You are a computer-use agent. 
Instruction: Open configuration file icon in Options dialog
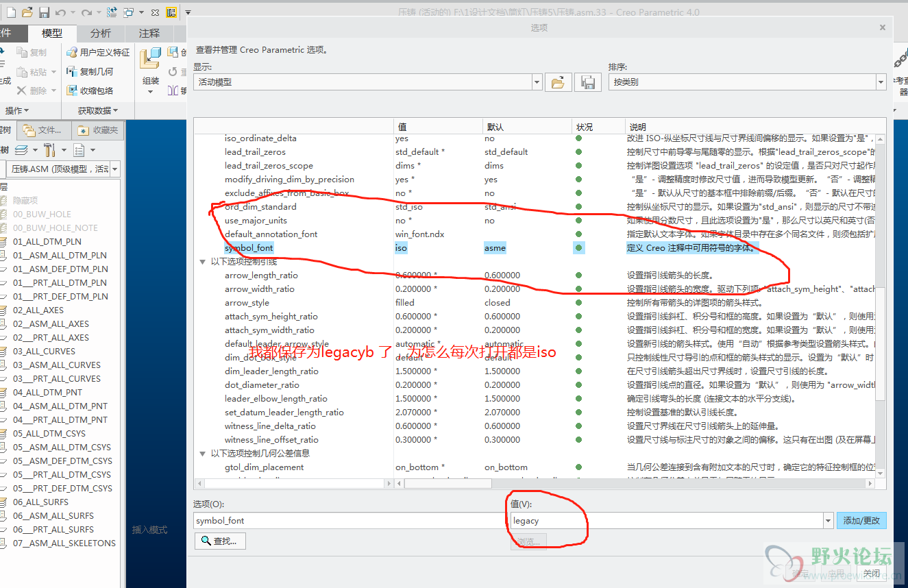(x=558, y=82)
